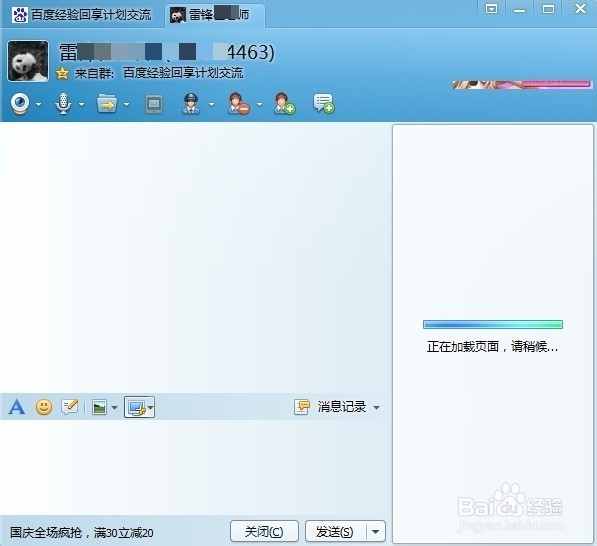The image size is (597, 546).
Task: Select the 雷锋 panda chat tab
Action: (215, 15)
